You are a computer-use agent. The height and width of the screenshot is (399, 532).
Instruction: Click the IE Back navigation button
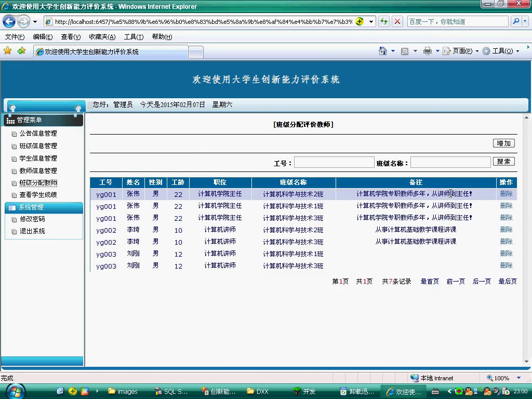9,22
